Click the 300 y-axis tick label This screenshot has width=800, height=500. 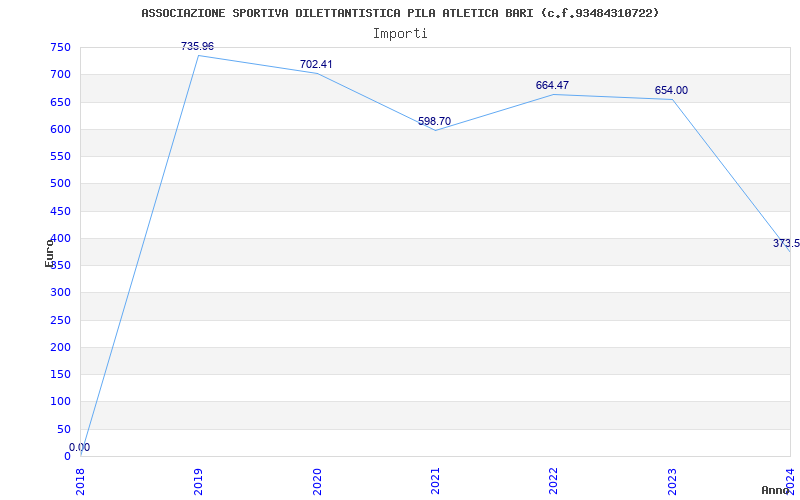(60, 293)
